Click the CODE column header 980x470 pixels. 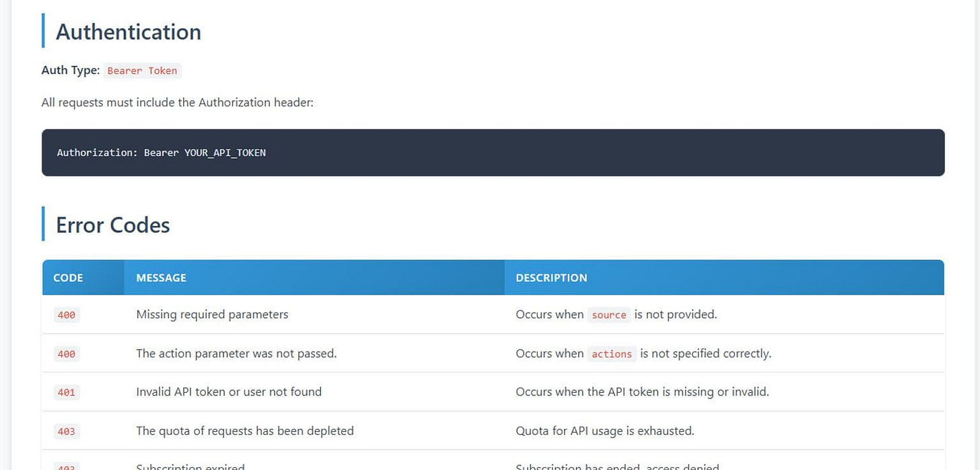68,278
